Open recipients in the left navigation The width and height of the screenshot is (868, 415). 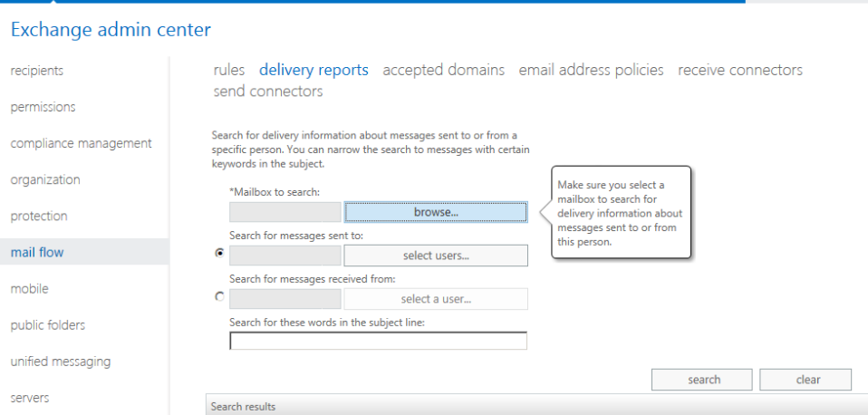click(37, 71)
